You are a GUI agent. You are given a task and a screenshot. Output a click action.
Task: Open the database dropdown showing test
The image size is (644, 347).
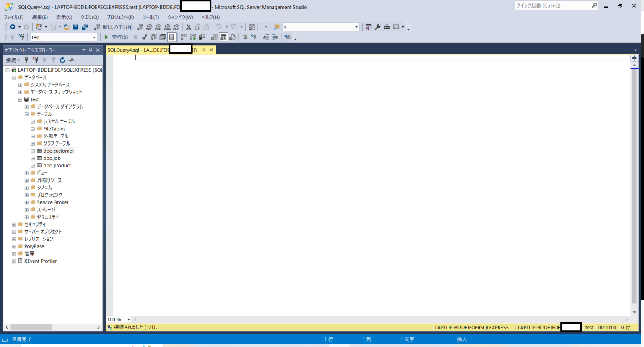point(94,37)
